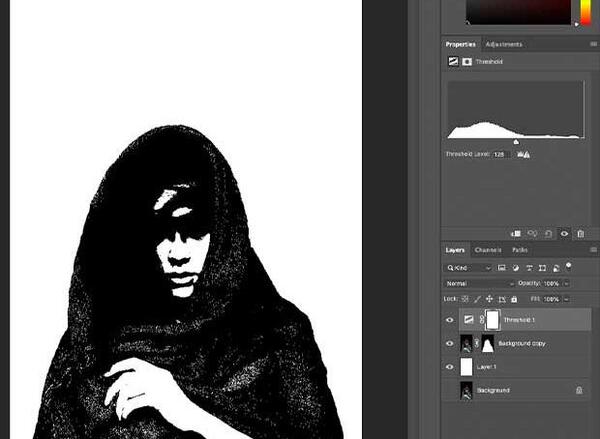Viewport: 600px width, 439px height.
Task: Hide the Background copy layer
Action: coord(450,343)
